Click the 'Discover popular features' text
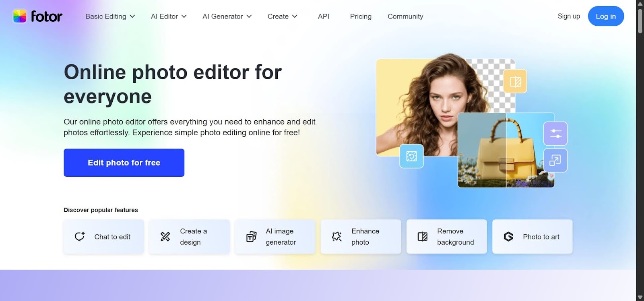The image size is (644, 301). point(101,210)
